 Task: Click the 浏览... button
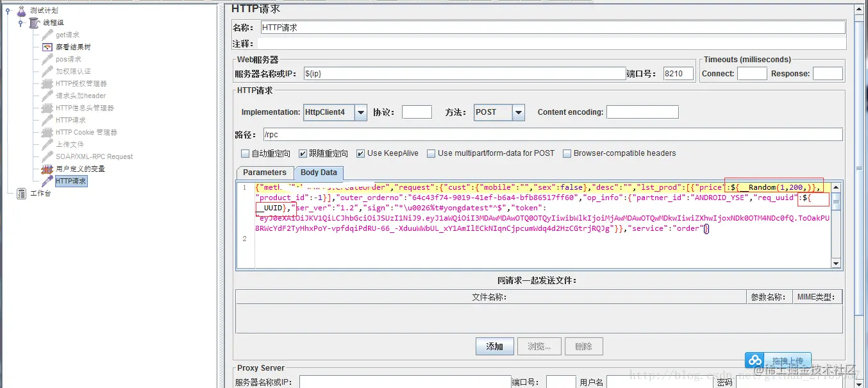(x=539, y=346)
